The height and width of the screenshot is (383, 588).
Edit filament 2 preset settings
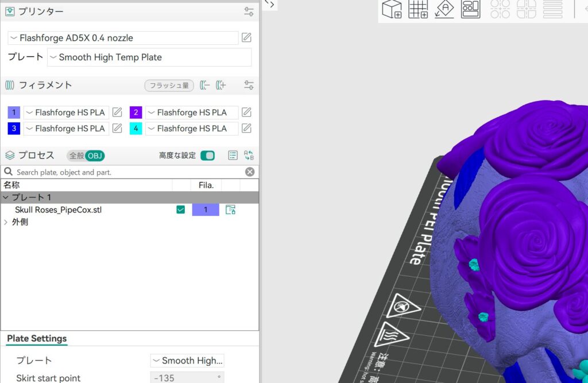[246, 113]
